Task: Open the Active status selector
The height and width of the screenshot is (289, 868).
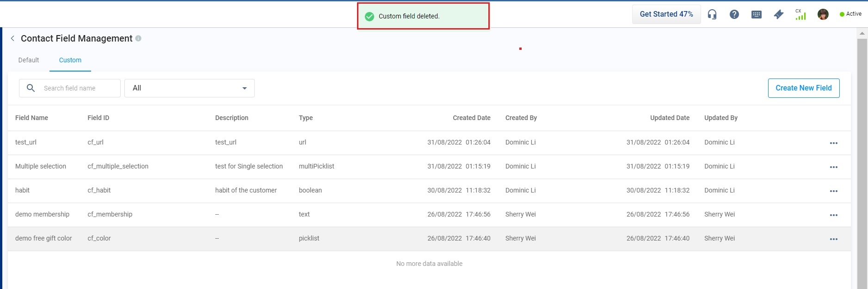Action: point(850,14)
